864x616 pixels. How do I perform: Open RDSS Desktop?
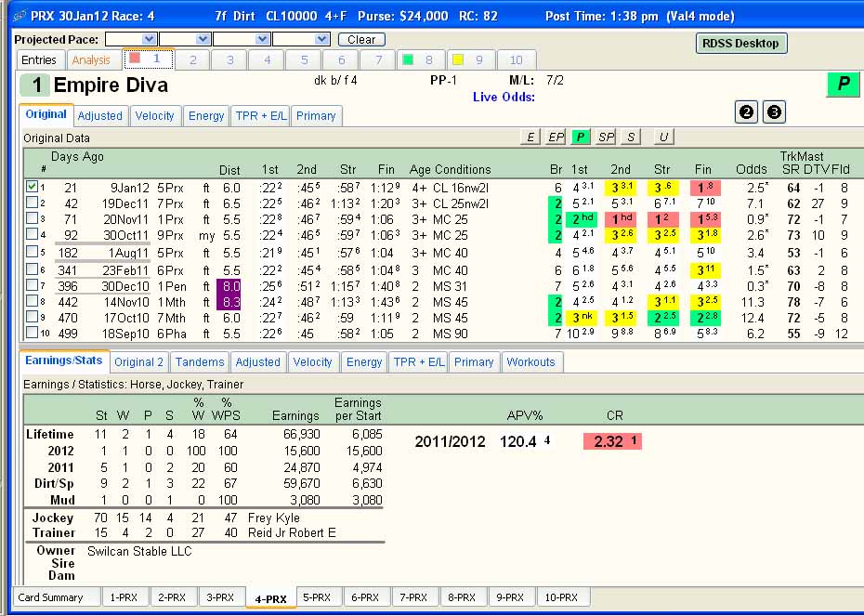point(741,44)
